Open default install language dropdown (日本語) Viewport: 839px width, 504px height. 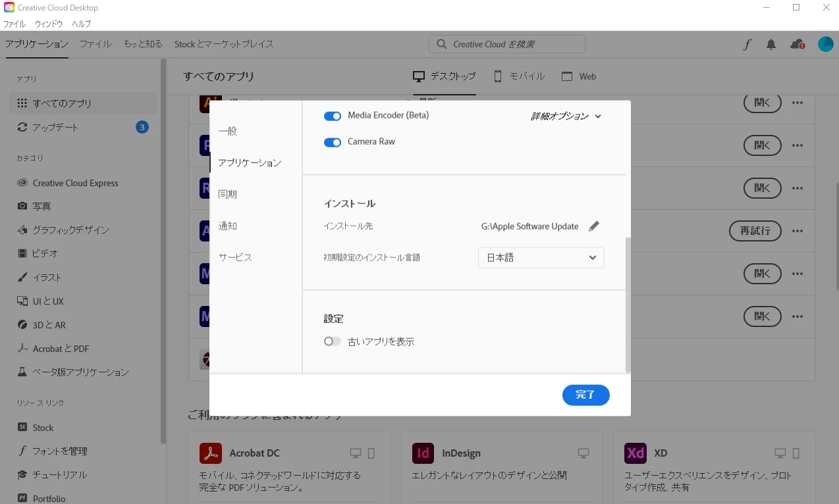coord(541,258)
